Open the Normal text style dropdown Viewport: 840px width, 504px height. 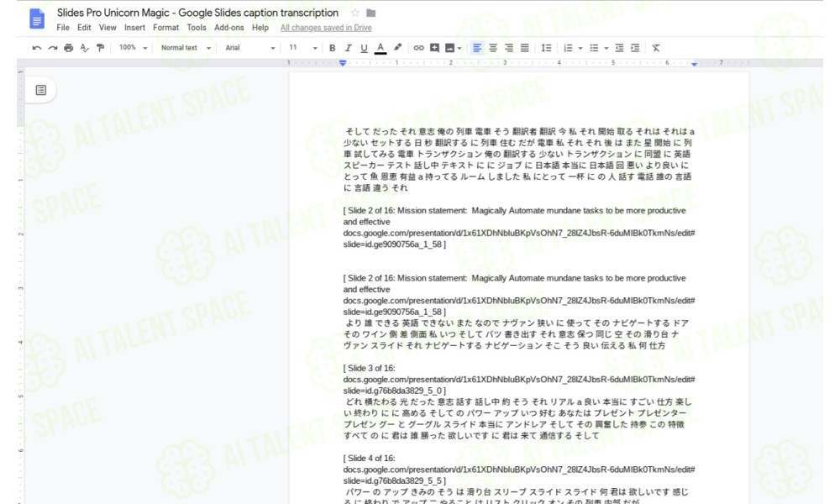pyautogui.click(x=186, y=48)
